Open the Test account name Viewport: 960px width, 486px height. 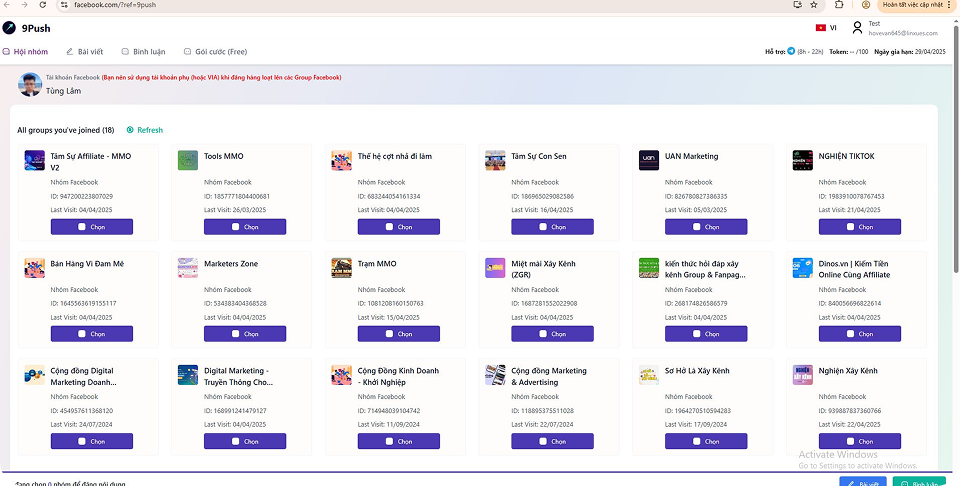[x=874, y=24]
